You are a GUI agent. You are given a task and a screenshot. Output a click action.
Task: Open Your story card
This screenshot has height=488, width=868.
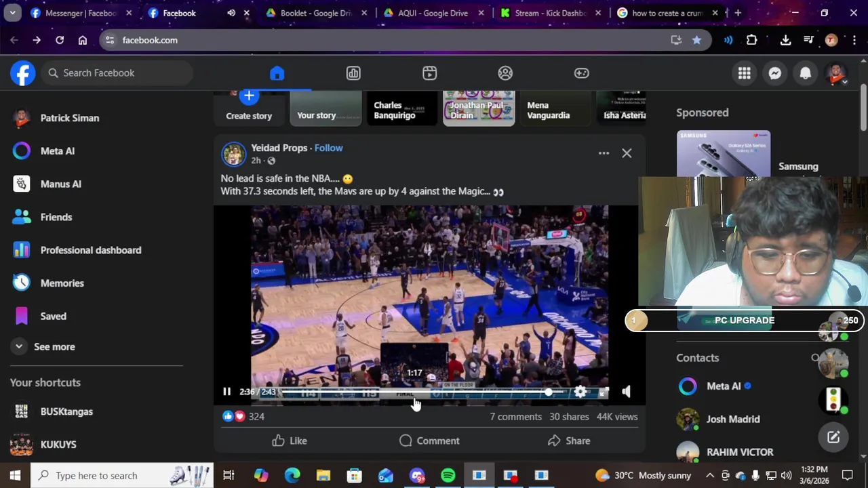325,108
